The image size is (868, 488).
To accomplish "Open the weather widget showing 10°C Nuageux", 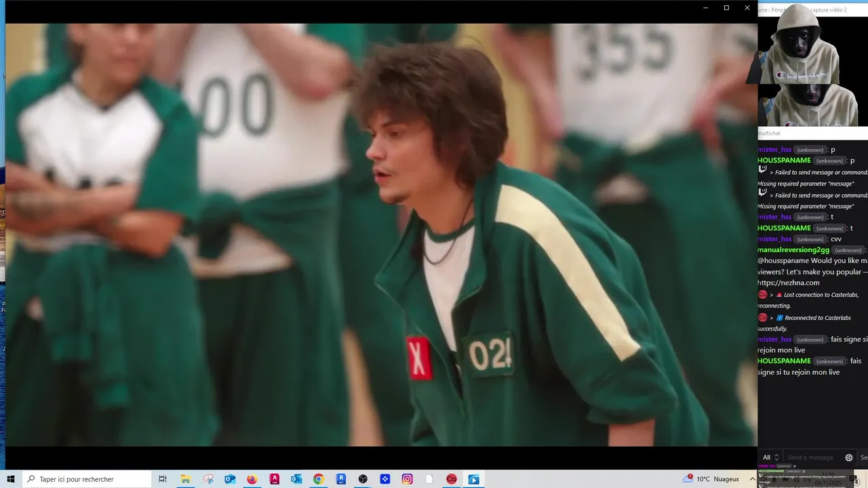I will click(x=711, y=479).
